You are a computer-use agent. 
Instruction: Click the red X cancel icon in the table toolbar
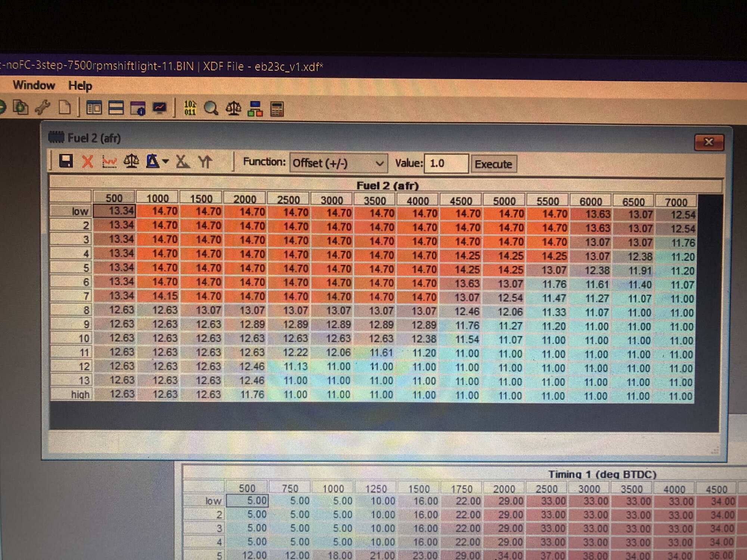(87, 162)
